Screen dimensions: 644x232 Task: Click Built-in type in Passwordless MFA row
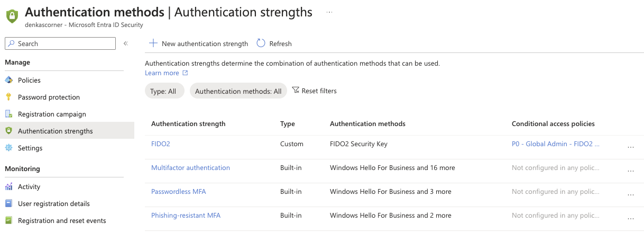291,192
